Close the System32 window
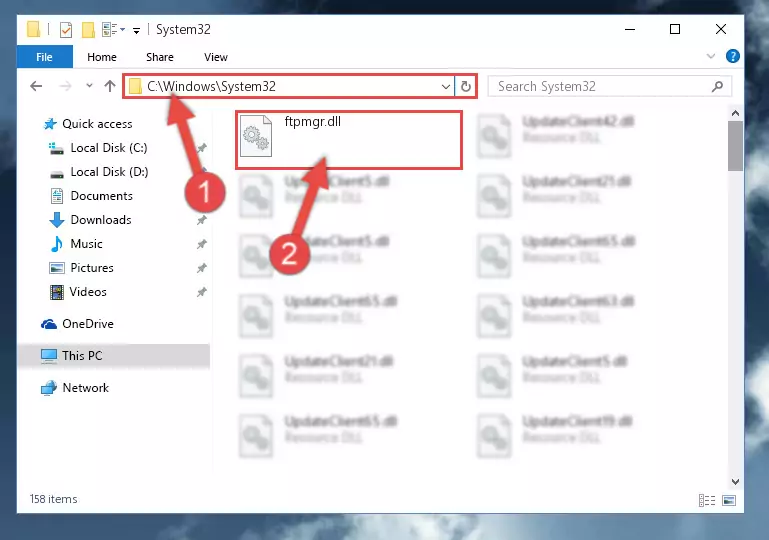 tap(720, 29)
